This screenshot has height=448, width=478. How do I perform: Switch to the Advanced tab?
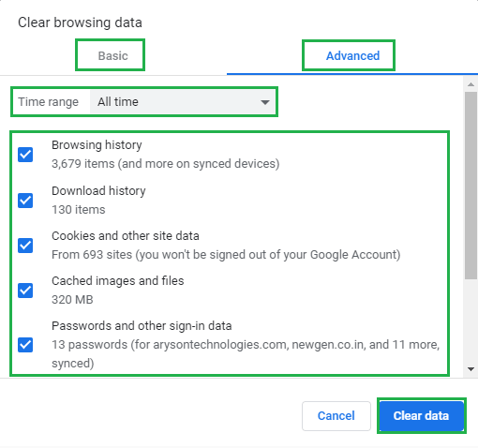click(352, 56)
